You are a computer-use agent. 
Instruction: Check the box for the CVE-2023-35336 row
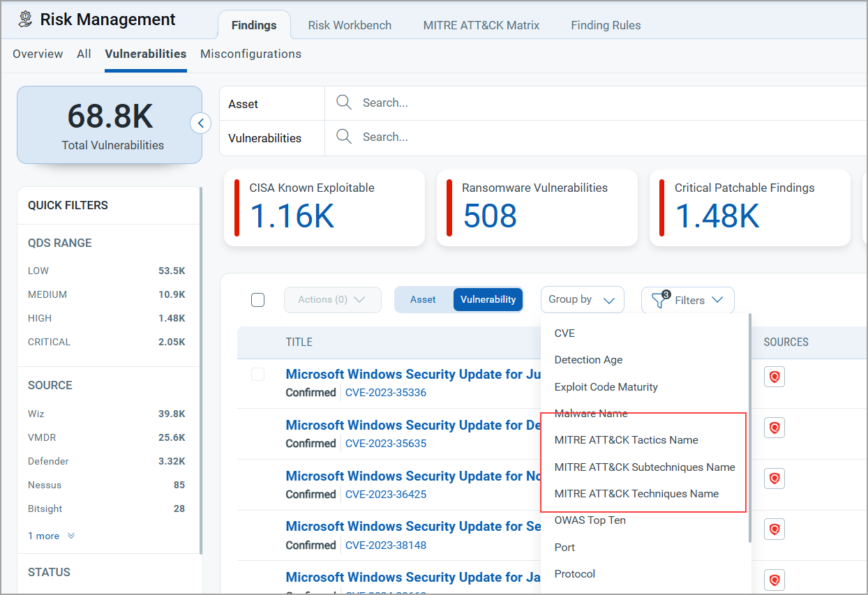coord(257,375)
